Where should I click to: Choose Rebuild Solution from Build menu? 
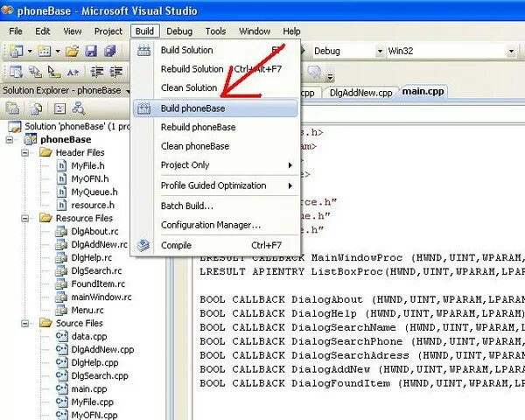[215, 69]
